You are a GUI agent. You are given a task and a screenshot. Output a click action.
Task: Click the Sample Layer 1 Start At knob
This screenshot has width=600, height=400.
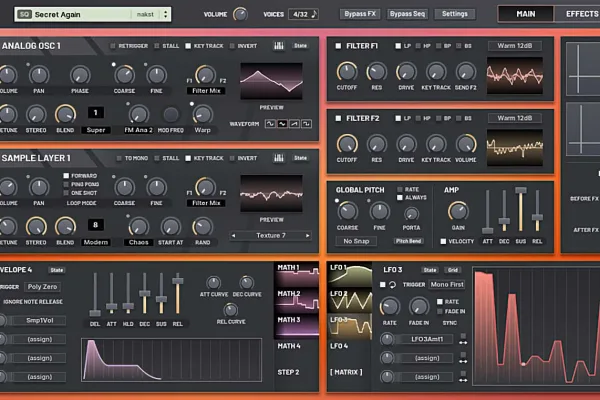pyautogui.click(x=171, y=227)
